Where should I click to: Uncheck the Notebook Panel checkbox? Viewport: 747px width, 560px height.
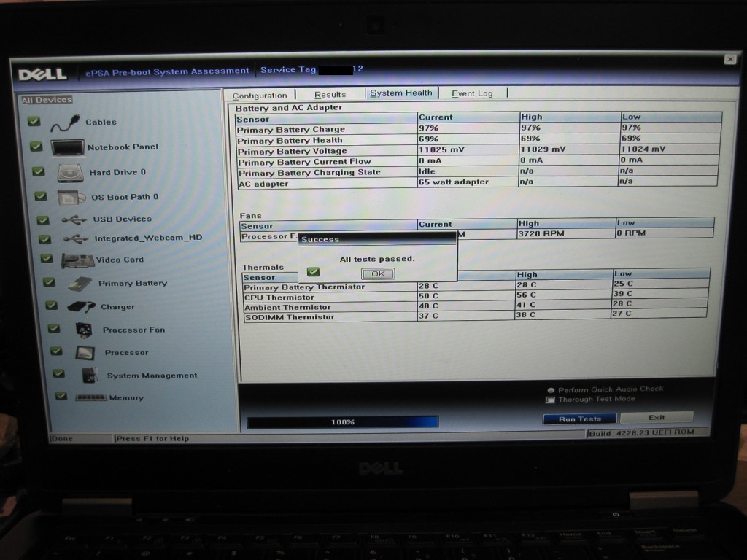(36, 147)
